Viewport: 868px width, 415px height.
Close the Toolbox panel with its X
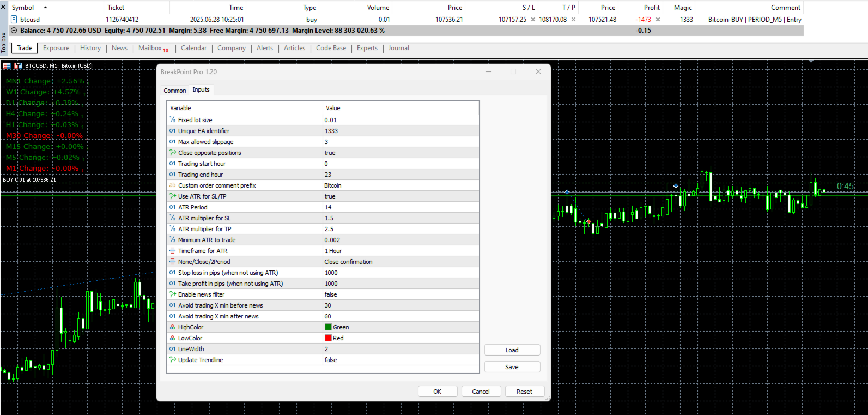[3, 7]
